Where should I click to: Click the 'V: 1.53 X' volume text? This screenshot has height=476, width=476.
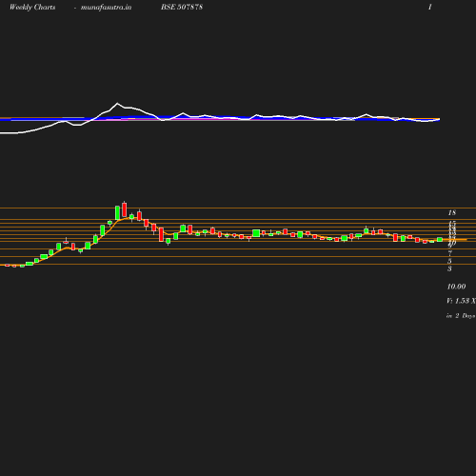click(x=461, y=301)
